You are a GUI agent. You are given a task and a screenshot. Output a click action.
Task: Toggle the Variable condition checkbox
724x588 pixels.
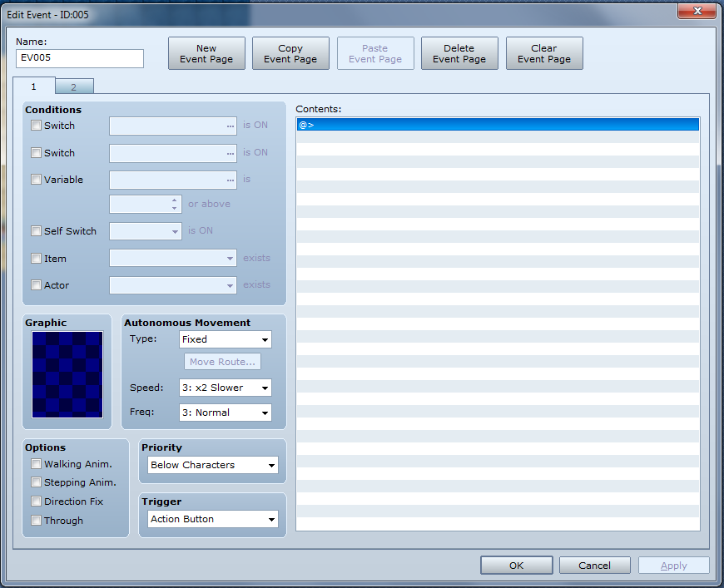36,180
